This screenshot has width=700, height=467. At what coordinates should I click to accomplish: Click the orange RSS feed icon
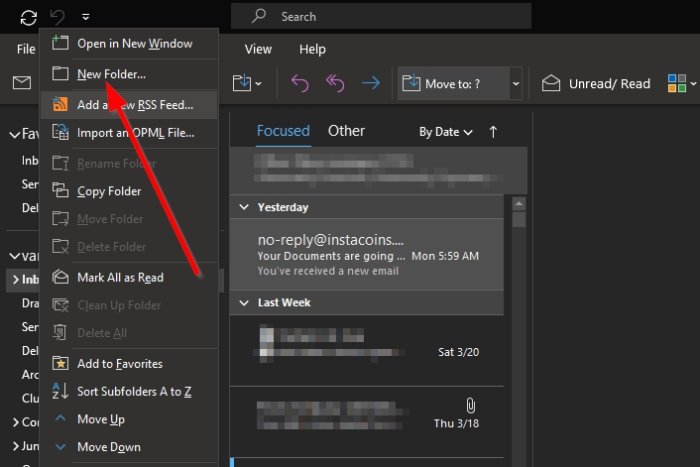click(60, 104)
